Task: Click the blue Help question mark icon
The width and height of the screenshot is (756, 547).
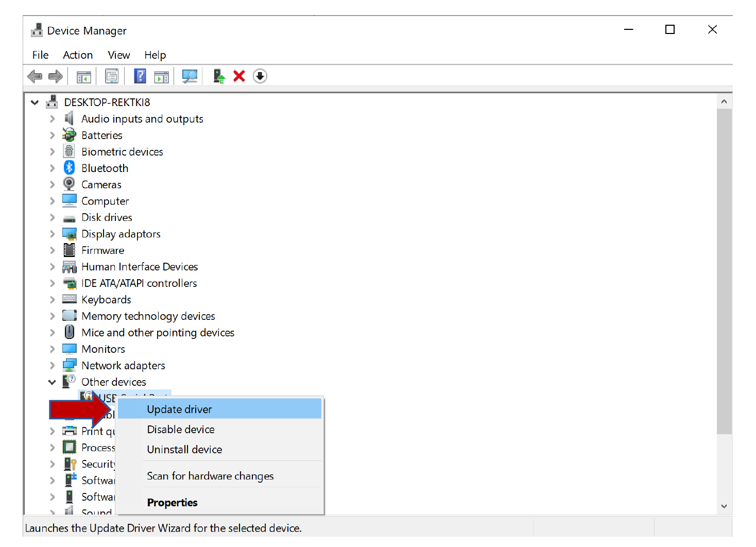Action: point(140,77)
